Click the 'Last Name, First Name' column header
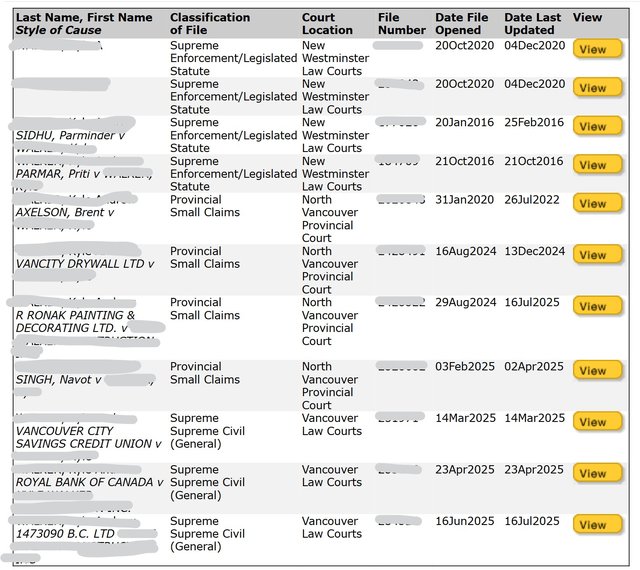This screenshot has width=640, height=570. [x=84, y=18]
